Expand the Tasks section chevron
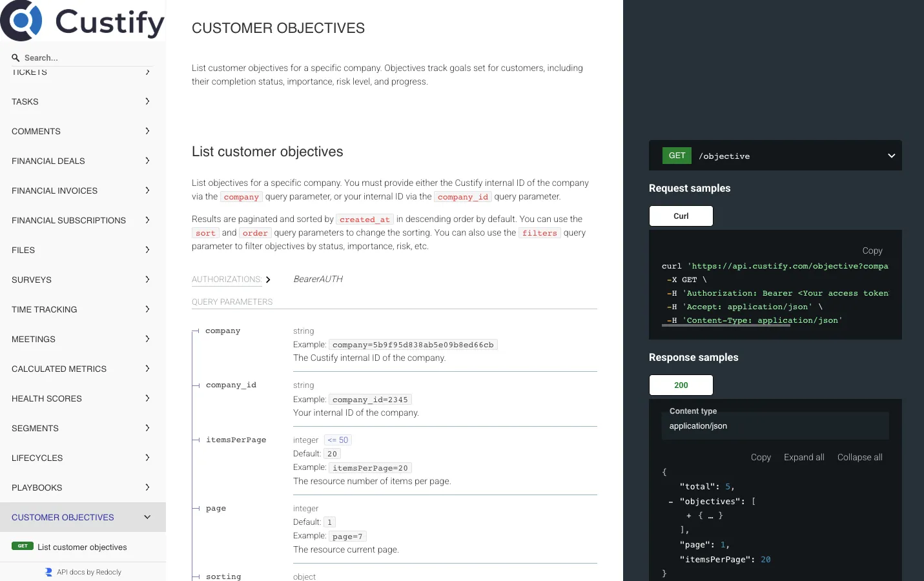 [x=147, y=101]
